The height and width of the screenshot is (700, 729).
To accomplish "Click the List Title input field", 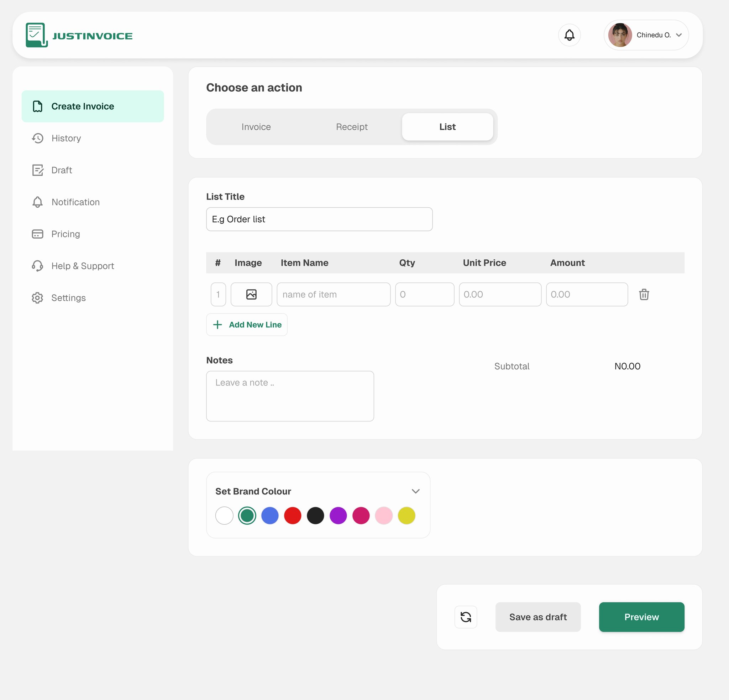I will coord(319,219).
